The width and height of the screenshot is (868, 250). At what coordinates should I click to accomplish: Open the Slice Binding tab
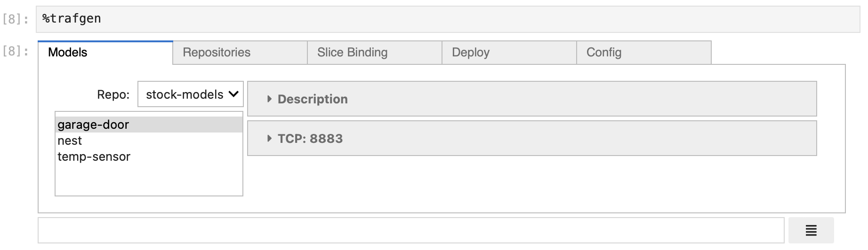(375, 52)
